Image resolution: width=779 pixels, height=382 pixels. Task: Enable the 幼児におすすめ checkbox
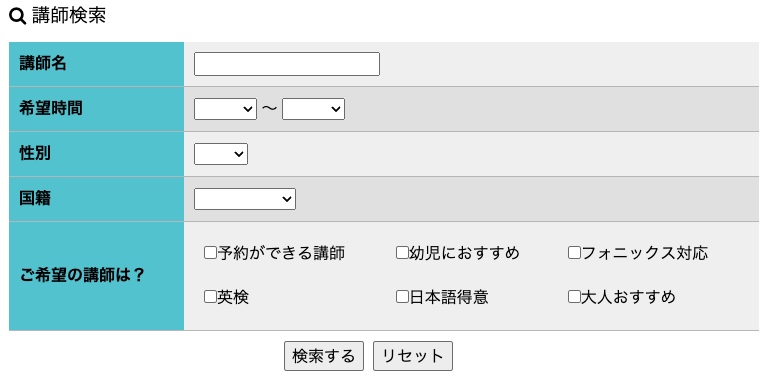point(402,253)
